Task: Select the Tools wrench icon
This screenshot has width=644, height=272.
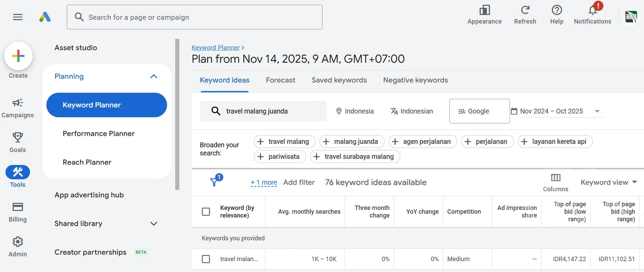Action: point(18,172)
